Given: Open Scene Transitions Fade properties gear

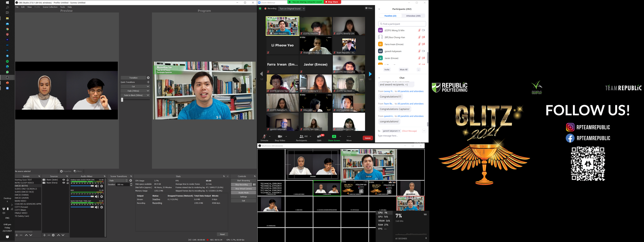Looking at the screenshot, I should click(x=131, y=181).
